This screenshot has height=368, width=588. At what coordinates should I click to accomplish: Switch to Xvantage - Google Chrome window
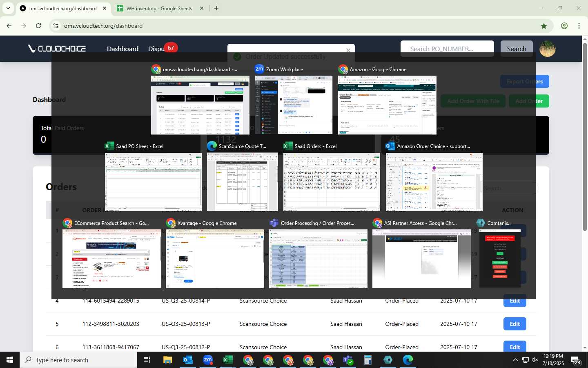(x=215, y=258)
